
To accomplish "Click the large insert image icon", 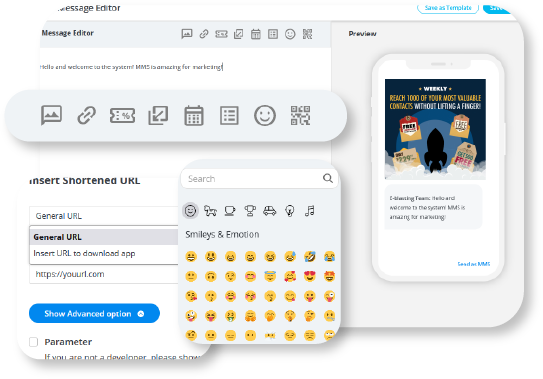I will [x=51, y=115].
